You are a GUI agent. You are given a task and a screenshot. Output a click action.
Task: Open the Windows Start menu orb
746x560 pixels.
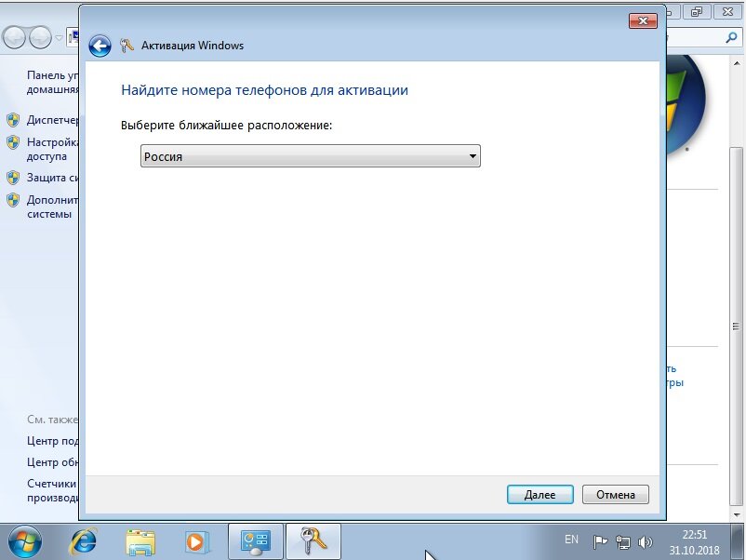point(24,541)
